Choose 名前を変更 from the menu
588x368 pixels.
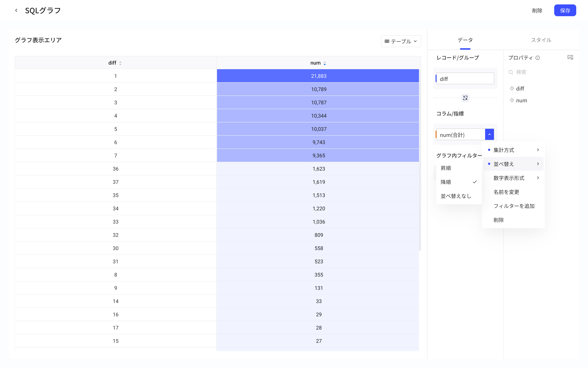pyautogui.click(x=513, y=192)
